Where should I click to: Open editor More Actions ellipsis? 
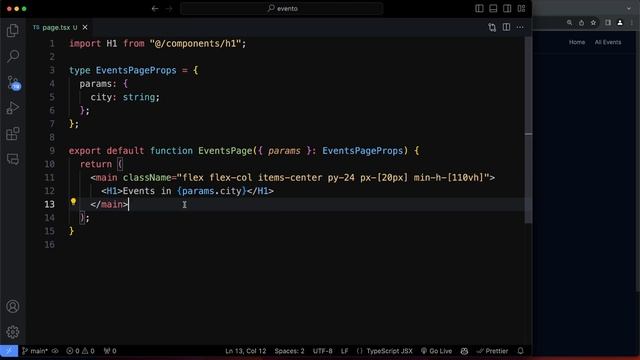point(520,27)
